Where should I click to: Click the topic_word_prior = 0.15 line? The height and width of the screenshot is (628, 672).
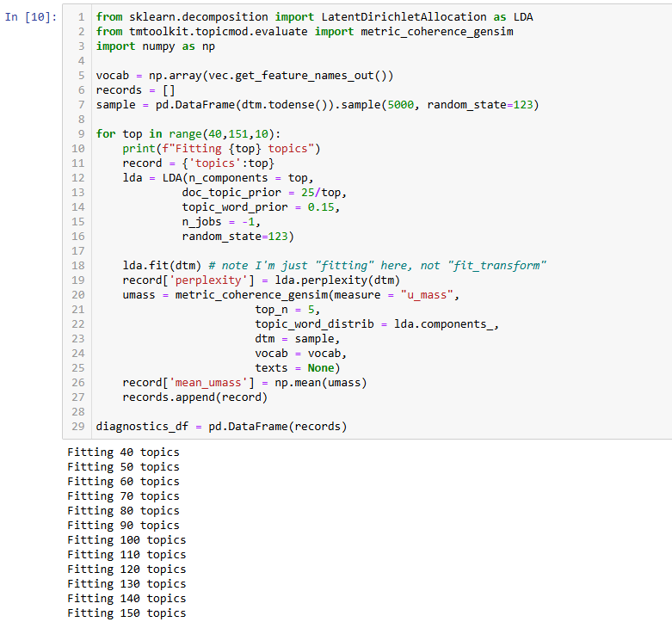[x=261, y=207]
